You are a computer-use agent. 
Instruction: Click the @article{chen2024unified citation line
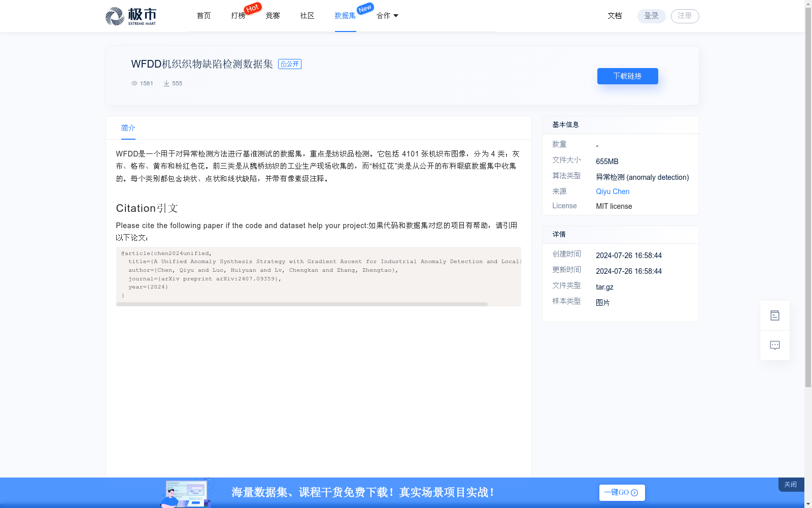166,253
